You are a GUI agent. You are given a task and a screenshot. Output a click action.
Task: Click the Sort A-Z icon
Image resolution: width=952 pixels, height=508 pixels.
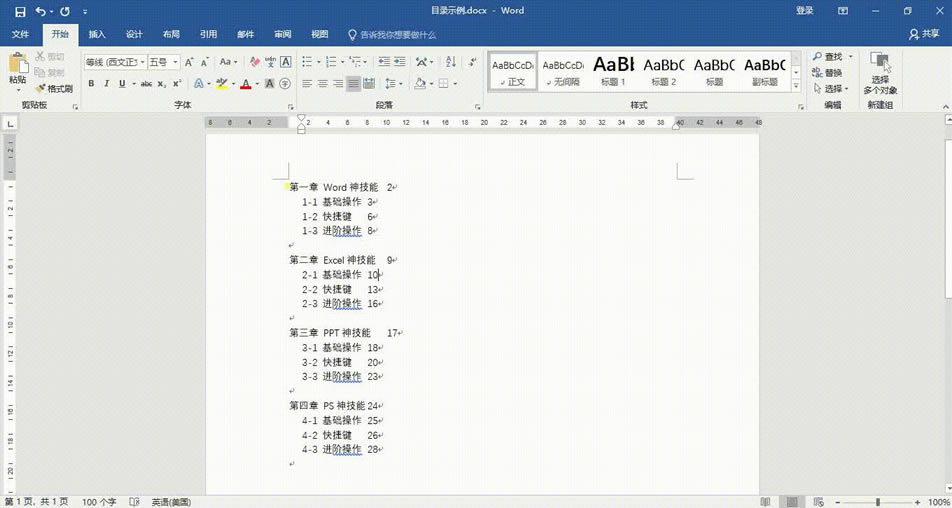450,62
